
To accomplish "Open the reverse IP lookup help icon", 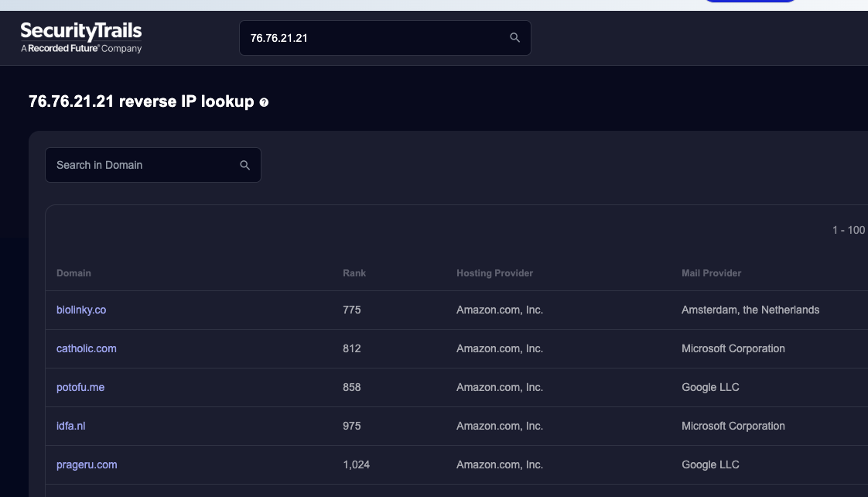I will coord(264,101).
